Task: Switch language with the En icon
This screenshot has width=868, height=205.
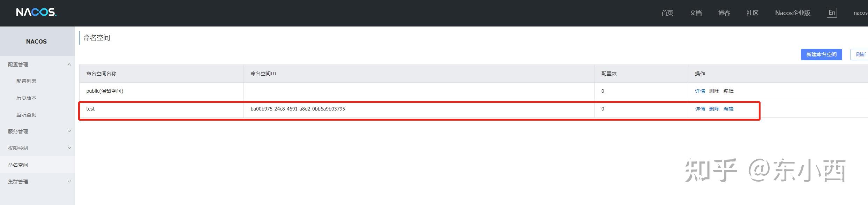Action: [x=832, y=13]
